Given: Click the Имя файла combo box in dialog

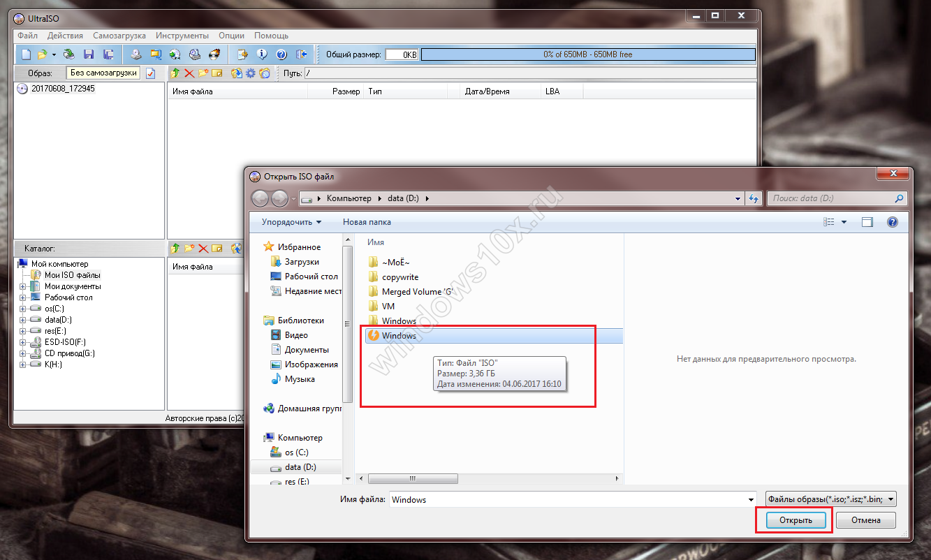Looking at the screenshot, I should tap(573, 499).
